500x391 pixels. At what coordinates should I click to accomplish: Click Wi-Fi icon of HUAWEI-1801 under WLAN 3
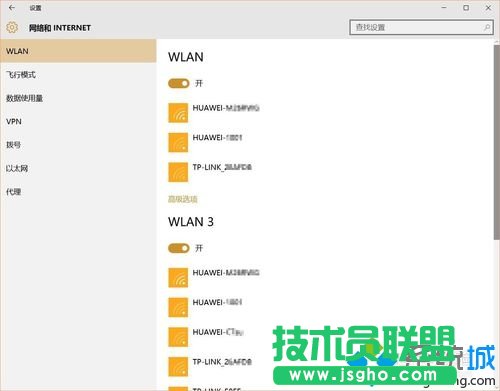tap(178, 307)
